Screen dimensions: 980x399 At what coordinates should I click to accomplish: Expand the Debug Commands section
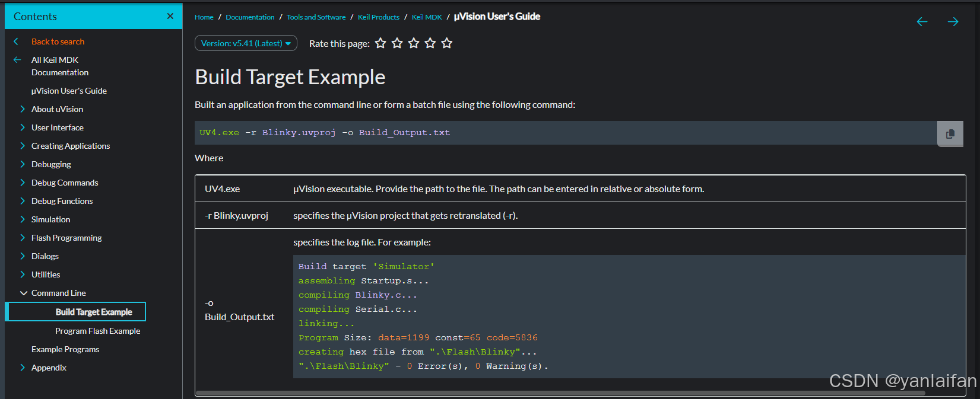pyautogui.click(x=23, y=183)
